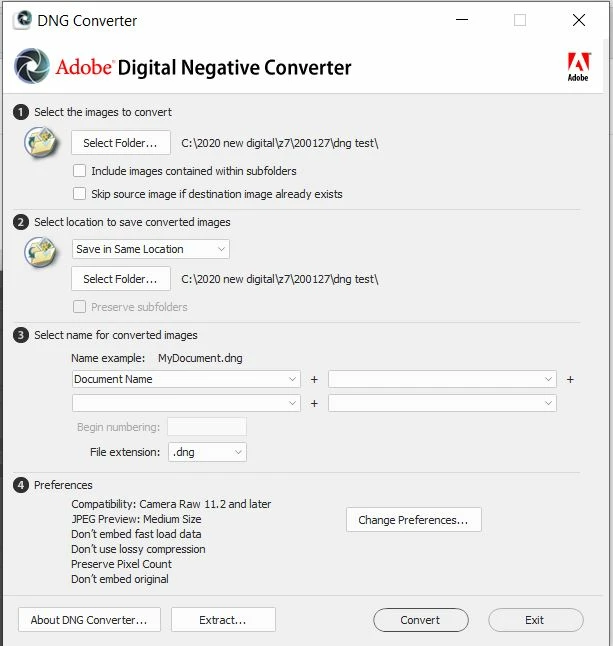Click the plus sign in second name row

coord(314,403)
